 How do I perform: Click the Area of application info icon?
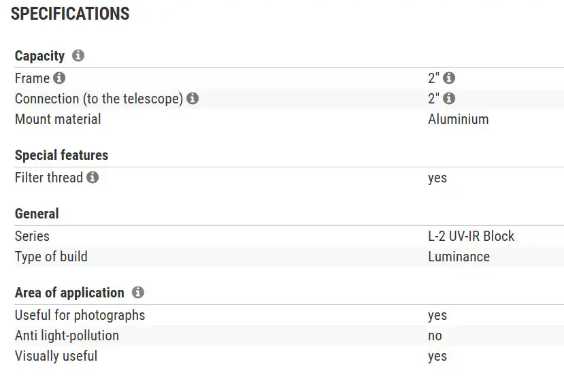[138, 293]
